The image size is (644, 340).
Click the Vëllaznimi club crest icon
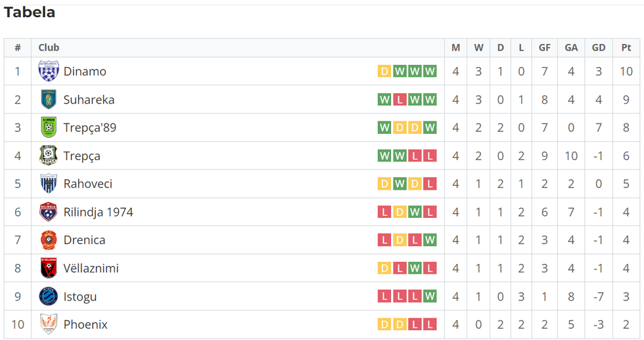[49, 268]
